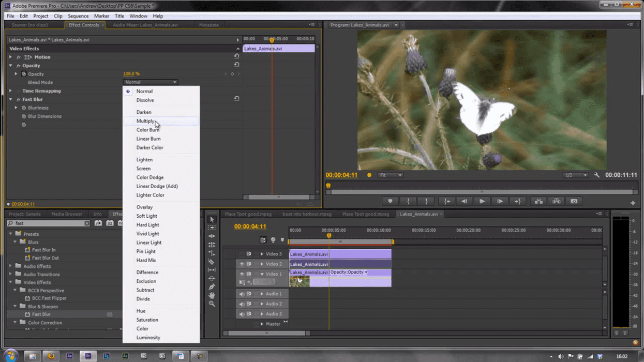Toggle the Opacity fx effect switch
Viewport: 644px width, 362px height.
tap(19, 66)
